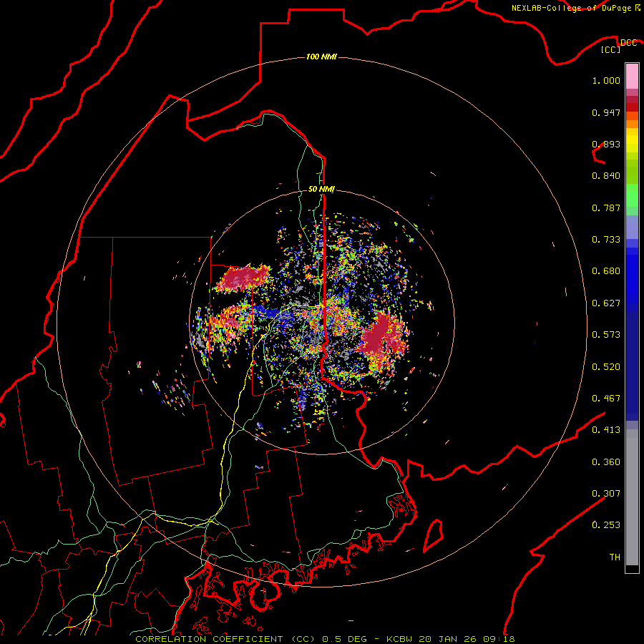The height and width of the screenshot is (644, 644).
Task: Click the 0.947 legend value
Action: click(606, 112)
